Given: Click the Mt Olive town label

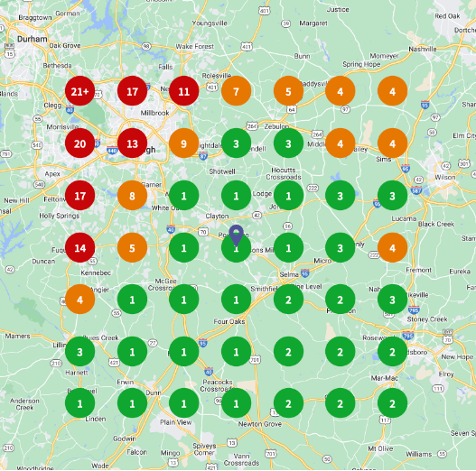Looking at the screenshot, I should pyautogui.click(x=380, y=448).
